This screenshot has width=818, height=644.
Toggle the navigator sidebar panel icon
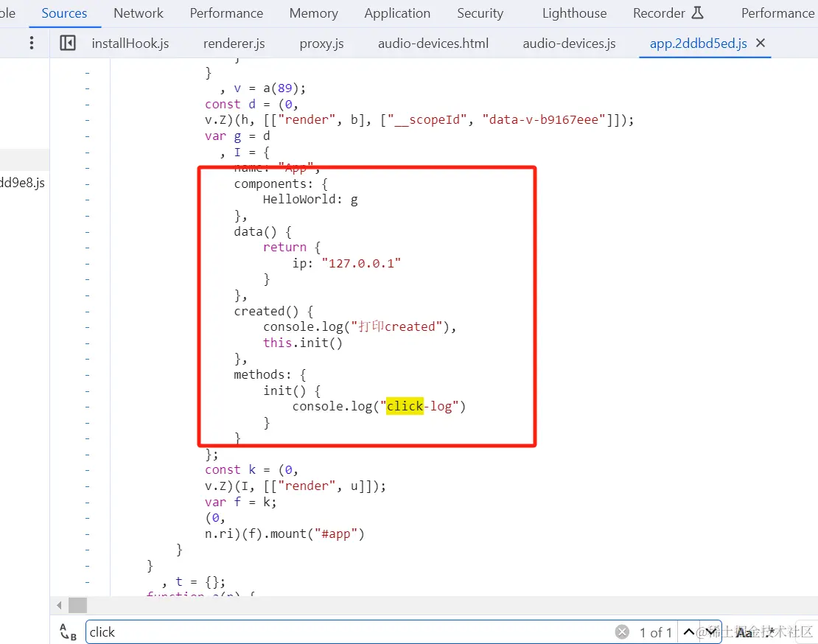tap(68, 43)
